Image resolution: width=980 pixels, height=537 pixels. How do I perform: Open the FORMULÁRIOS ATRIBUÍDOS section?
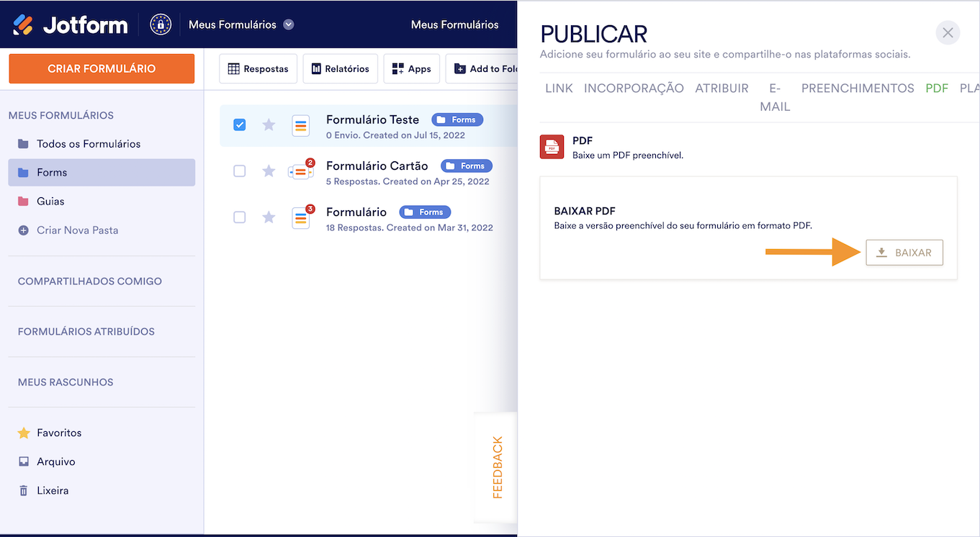(86, 332)
